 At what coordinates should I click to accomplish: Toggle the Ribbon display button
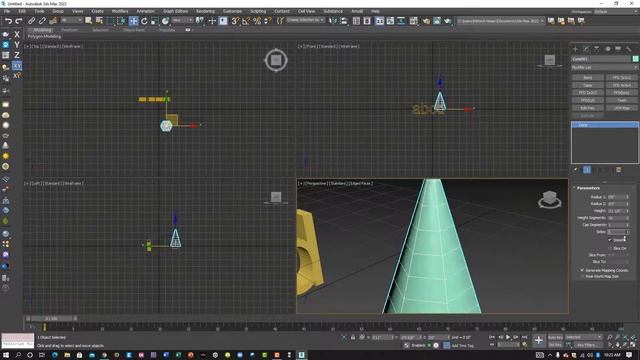(380, 20)
